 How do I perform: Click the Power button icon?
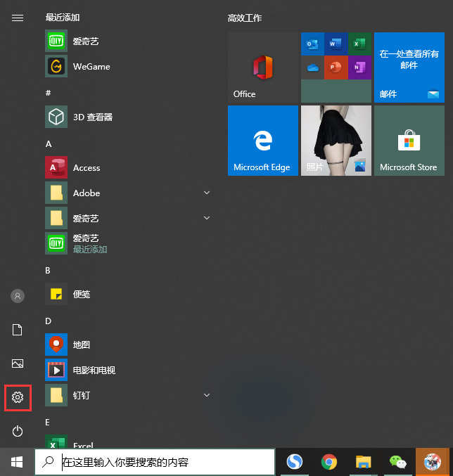click(x=18, y=431)
